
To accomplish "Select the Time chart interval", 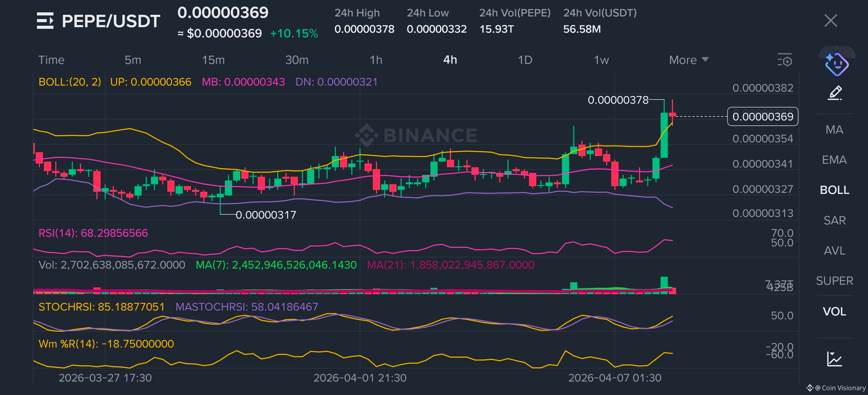I will pyautogui.click(x=51, y=60).
